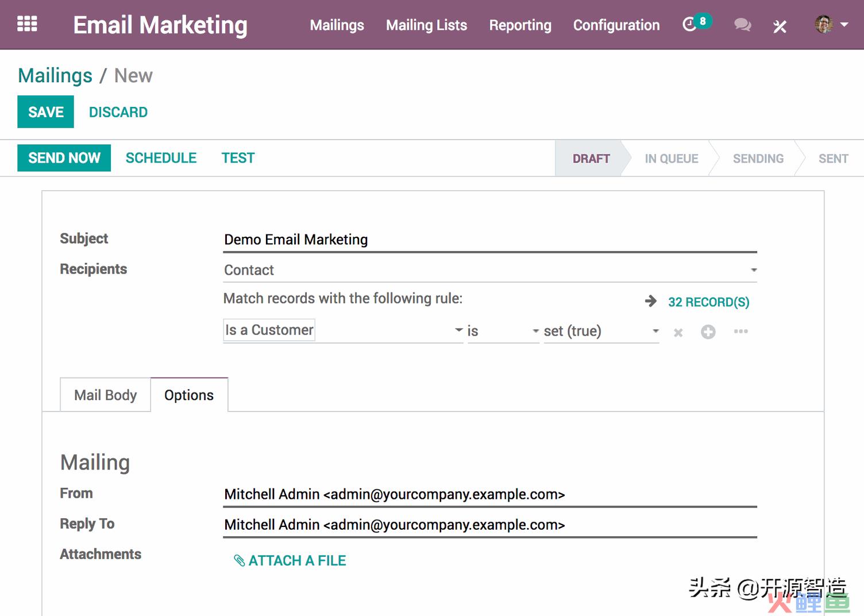Save the new mailing
The width and height of the screenshot is (864, 616).
pyautogui.click(x=45, y=111)
